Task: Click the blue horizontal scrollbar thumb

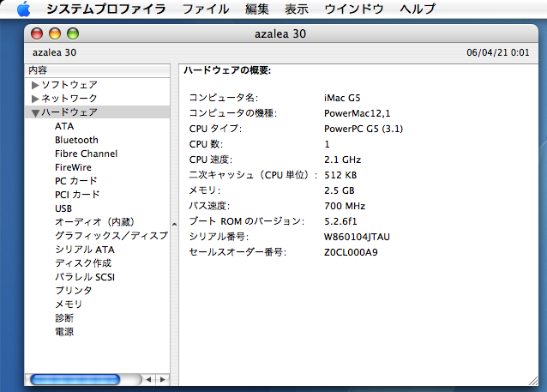Action: click(75, 379)
